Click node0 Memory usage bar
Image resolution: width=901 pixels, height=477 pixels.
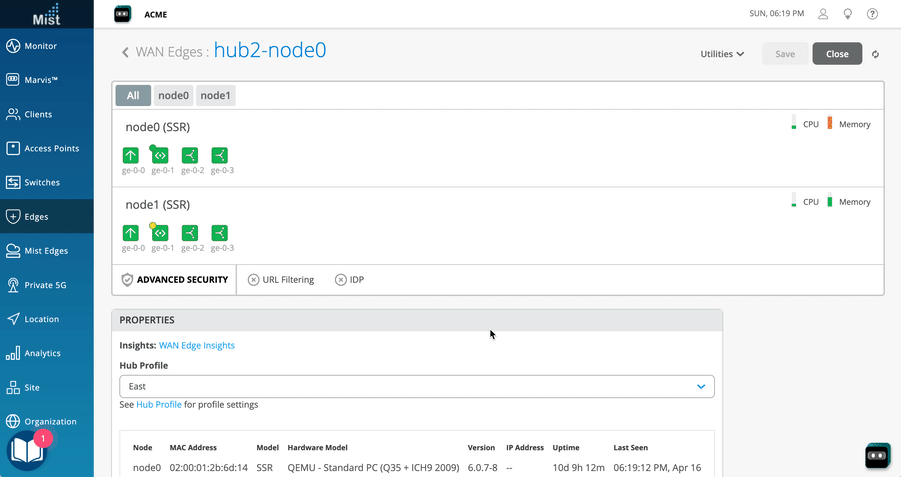830,124
